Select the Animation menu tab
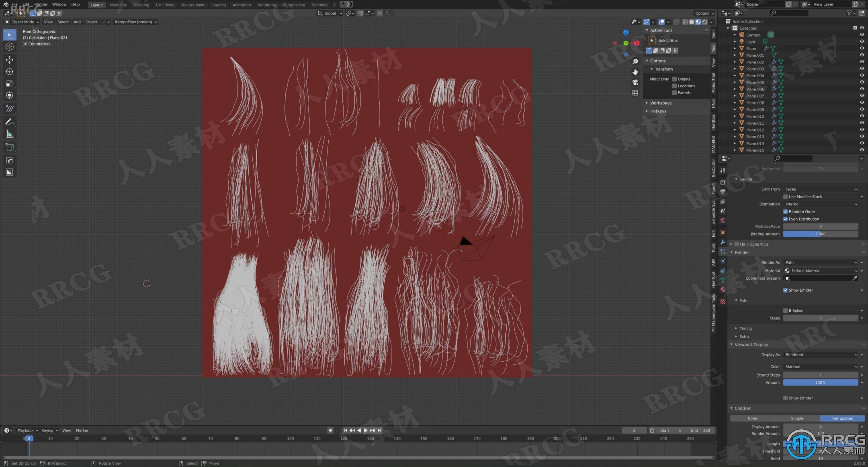 [240, 4]
